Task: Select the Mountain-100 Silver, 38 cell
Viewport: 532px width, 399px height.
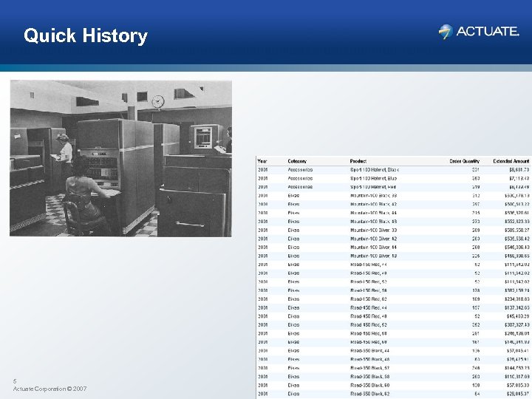Action: click(373, 230)
